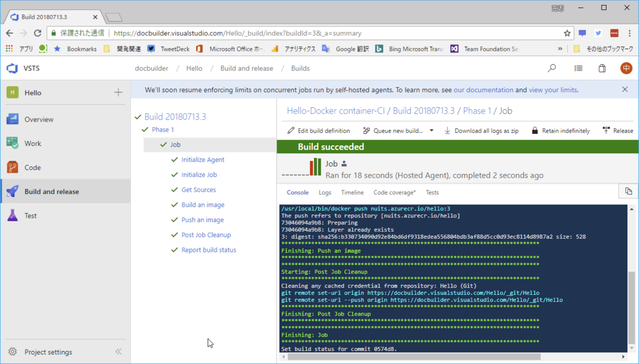Open Queue new build dropdown arrow

pos(432,130)
